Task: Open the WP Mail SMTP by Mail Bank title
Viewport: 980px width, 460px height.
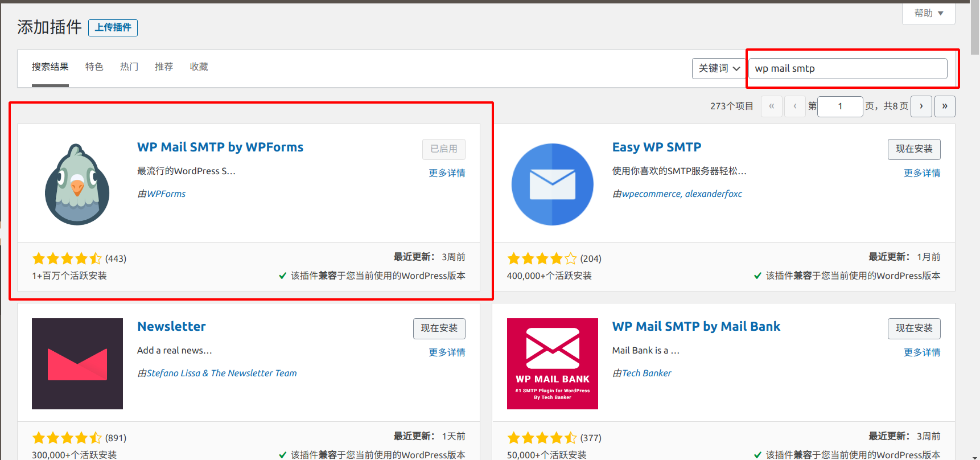Action: click(696, 327)
